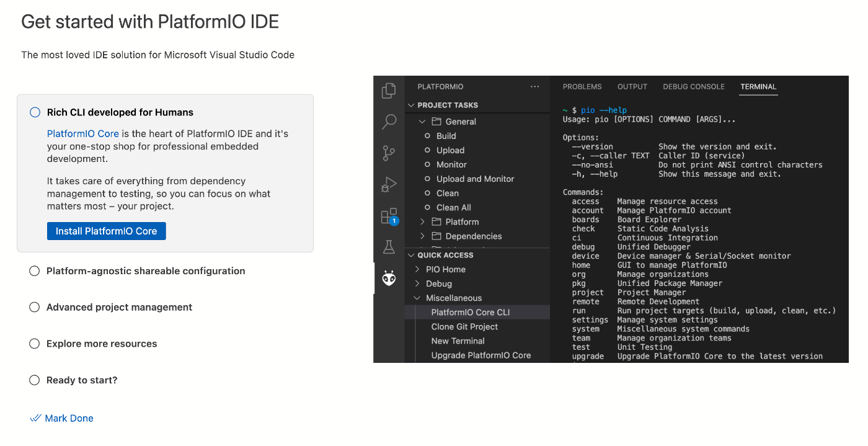Open the Source Control branch icon
Image resolution: width=868 pixels, height=446 pixels.
point(389,153)
